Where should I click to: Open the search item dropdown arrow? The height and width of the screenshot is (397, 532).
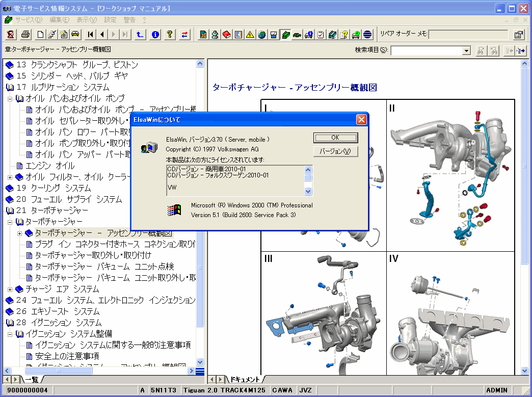[466, 51]
